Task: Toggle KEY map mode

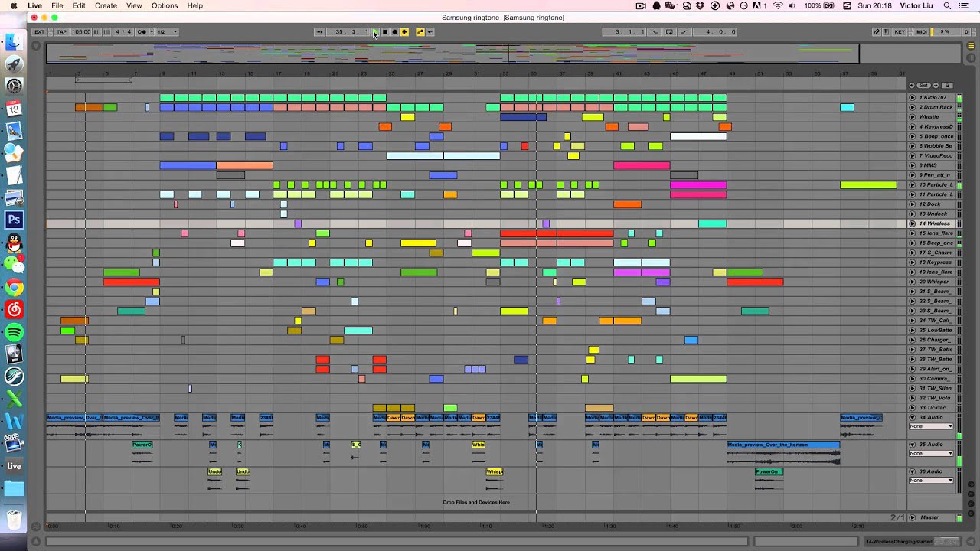Action: [x=900, y=32]
